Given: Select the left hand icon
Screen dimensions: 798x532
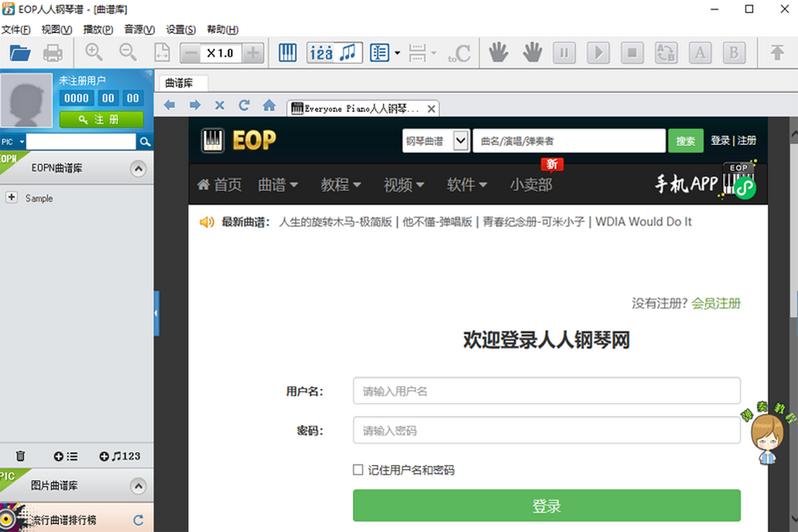Looking at the screenshot, I should click(x=499, y=53).
